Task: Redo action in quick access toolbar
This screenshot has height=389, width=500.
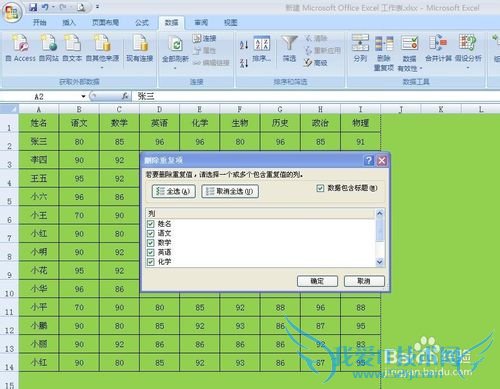Action: [x=62, y=7]
